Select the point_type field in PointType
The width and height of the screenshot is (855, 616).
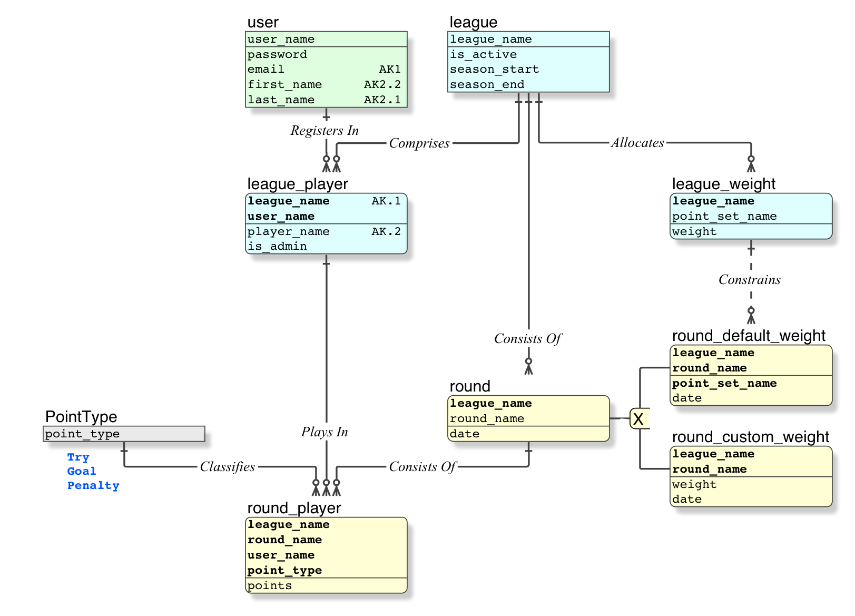[x=124, y=434]
